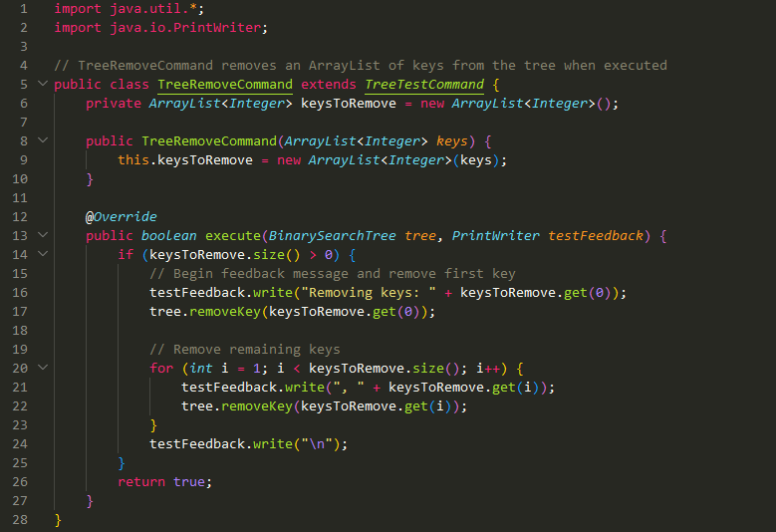Click the class name TreeRemoveCommand on line 5

pos(225,84)
